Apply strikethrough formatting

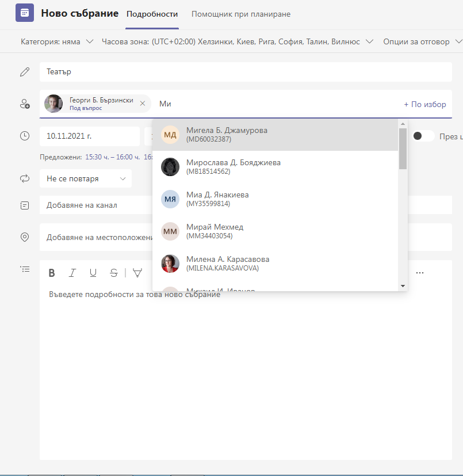click(x=113, y=273)
